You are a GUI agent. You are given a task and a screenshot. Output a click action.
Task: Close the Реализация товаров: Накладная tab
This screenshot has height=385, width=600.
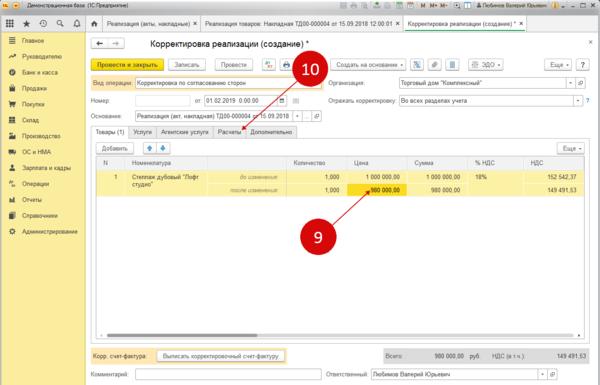[397, 24]
